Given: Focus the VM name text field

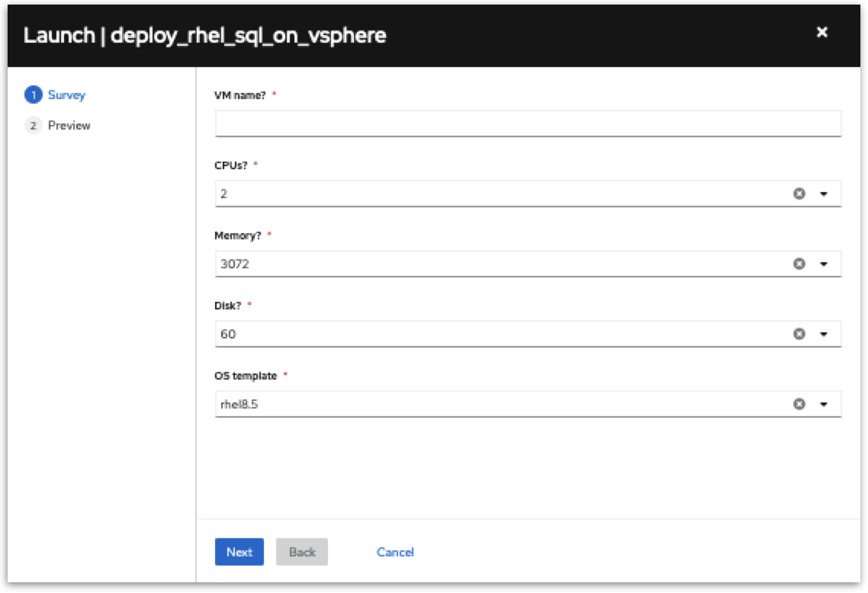Looking at the screenshot, I should pyautogui.click(x=528, y=123).
